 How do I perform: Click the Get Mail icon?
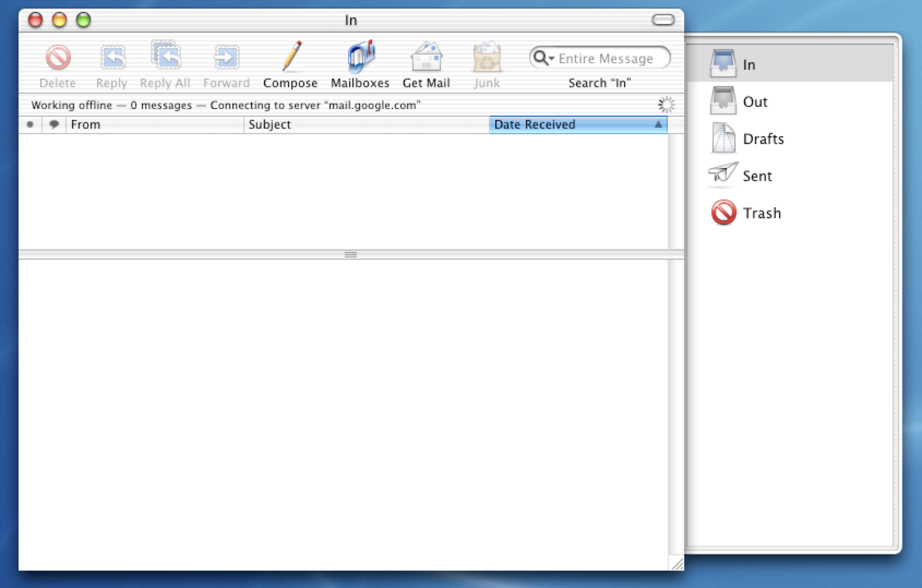point(426,57)
